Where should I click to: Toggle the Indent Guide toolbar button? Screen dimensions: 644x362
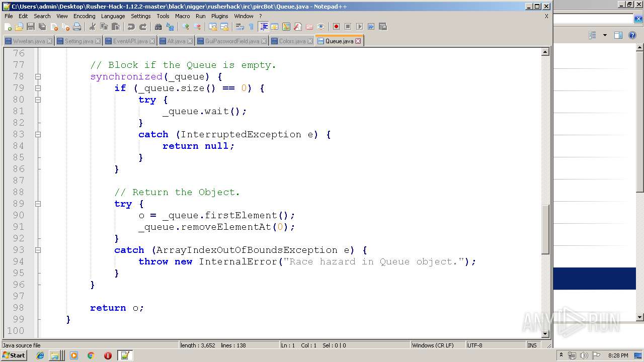coord(263,27)
